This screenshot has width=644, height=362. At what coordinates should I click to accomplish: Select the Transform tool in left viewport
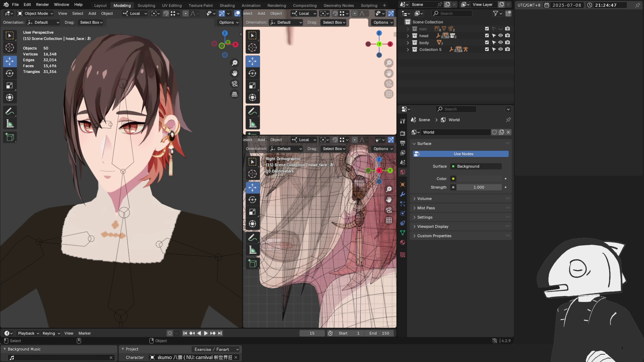(x=10, y=98)
